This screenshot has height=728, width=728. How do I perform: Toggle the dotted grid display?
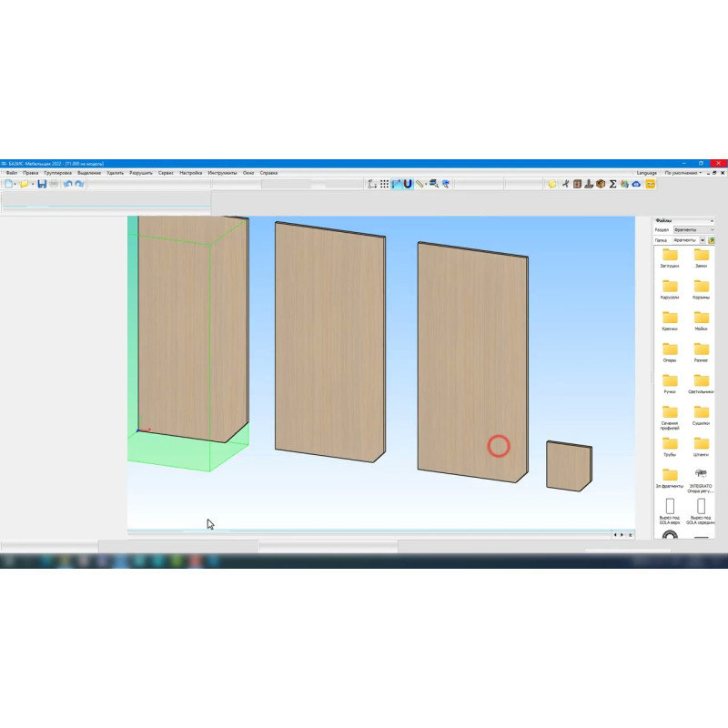click(384, 184)
